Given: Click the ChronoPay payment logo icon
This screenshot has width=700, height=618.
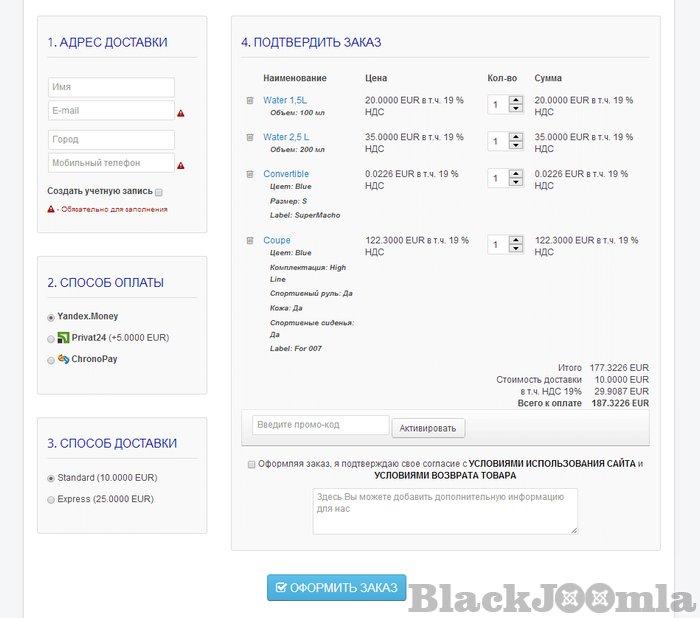Looking at the screenshot, I should pyautogui.click(x=63, y=359).
